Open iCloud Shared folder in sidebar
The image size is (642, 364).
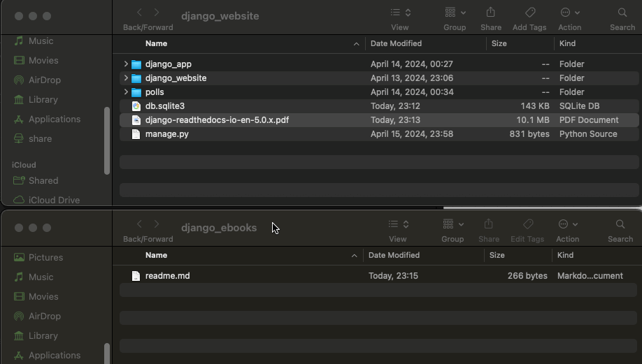36,181
